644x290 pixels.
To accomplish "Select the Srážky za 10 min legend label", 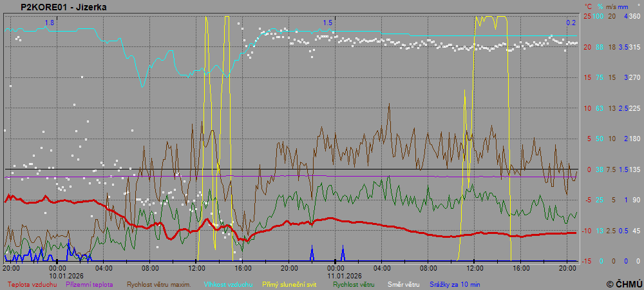I will pyautogui.click(x=454, y=284).
